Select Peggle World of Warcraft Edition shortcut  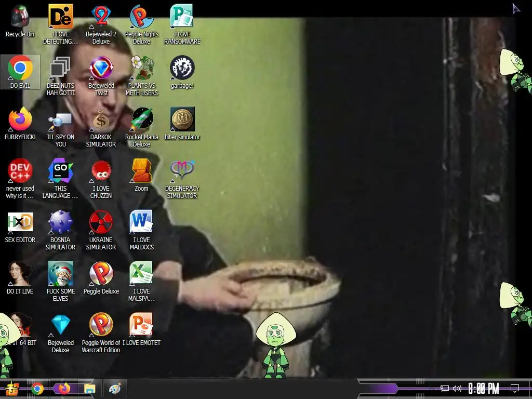tap(101, 333)
